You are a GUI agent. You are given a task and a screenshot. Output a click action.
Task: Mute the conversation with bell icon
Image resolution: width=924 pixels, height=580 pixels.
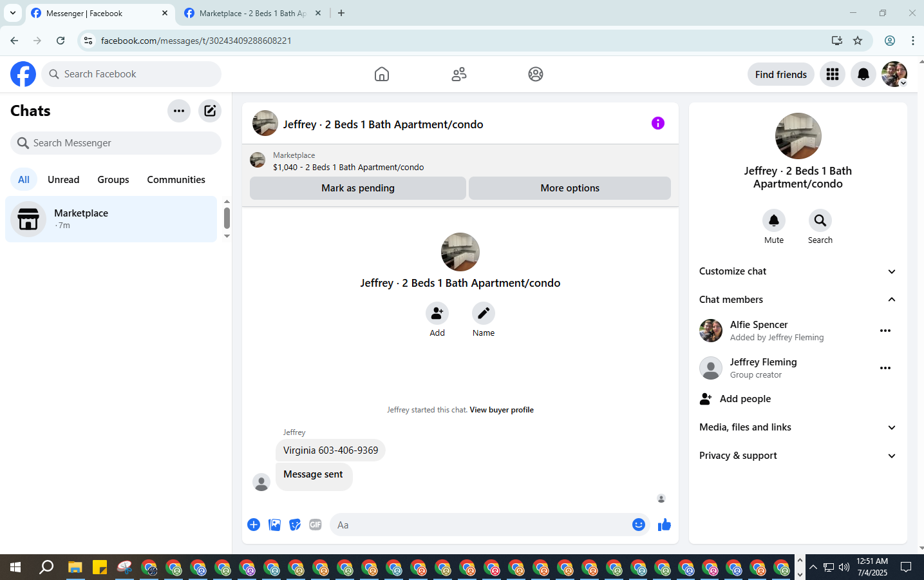(774, 220)
